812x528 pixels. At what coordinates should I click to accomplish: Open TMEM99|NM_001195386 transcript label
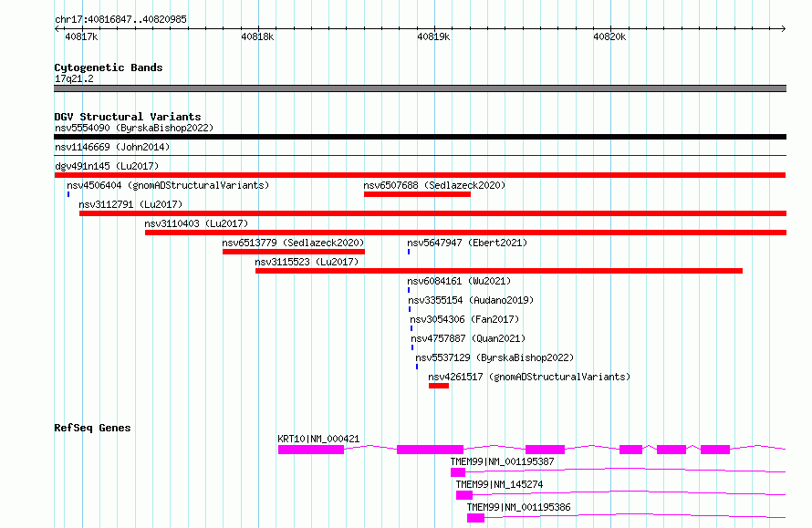(x=519, y=507)
